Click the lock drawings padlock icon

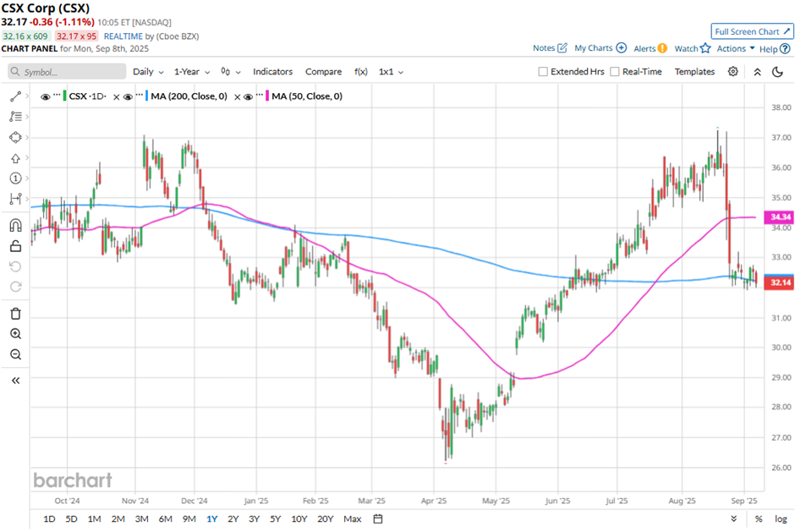tap(15, 246)
